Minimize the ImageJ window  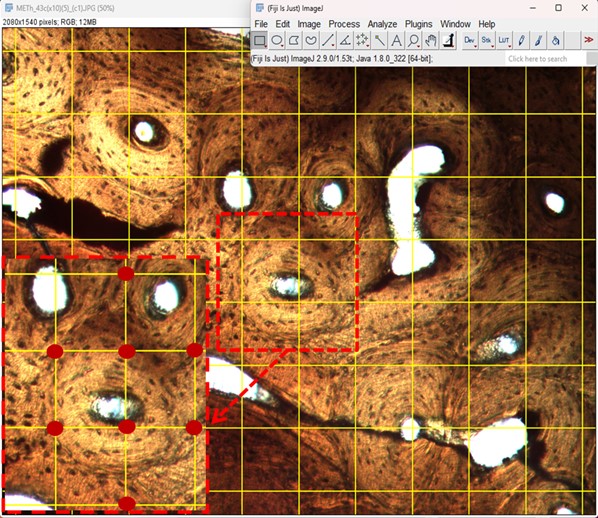[x=533, y=8]
